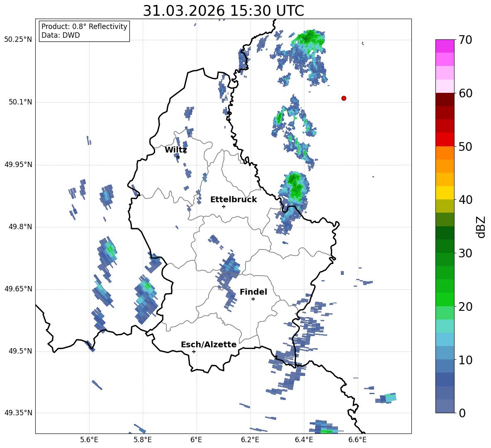Click the 6.2°E longitude label
The width and height of the screenshot is (491, 448).
coord(250,440)
